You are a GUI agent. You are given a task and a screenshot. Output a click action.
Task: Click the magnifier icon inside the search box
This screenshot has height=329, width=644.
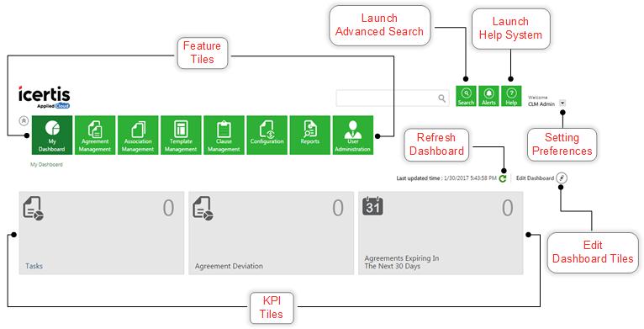tap(442, 98)
